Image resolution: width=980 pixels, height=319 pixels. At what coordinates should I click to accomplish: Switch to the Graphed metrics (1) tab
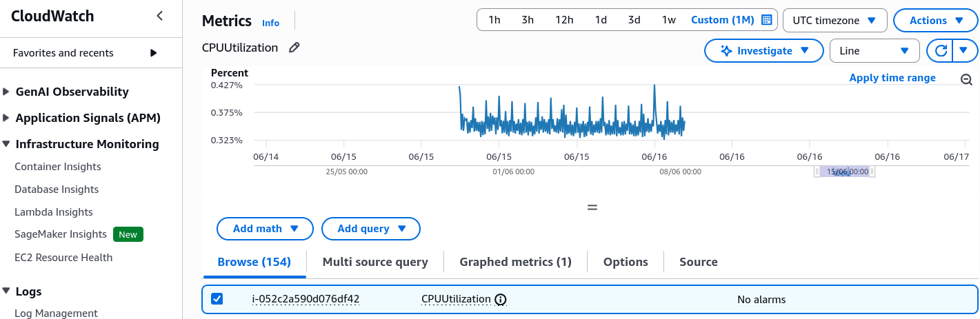tap(515, 262)
